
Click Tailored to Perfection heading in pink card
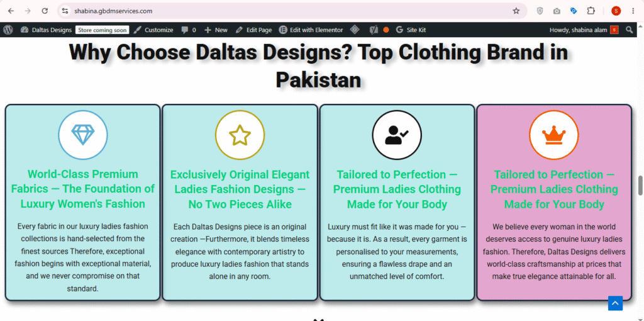pyautogui.click(x=554, y=189)
